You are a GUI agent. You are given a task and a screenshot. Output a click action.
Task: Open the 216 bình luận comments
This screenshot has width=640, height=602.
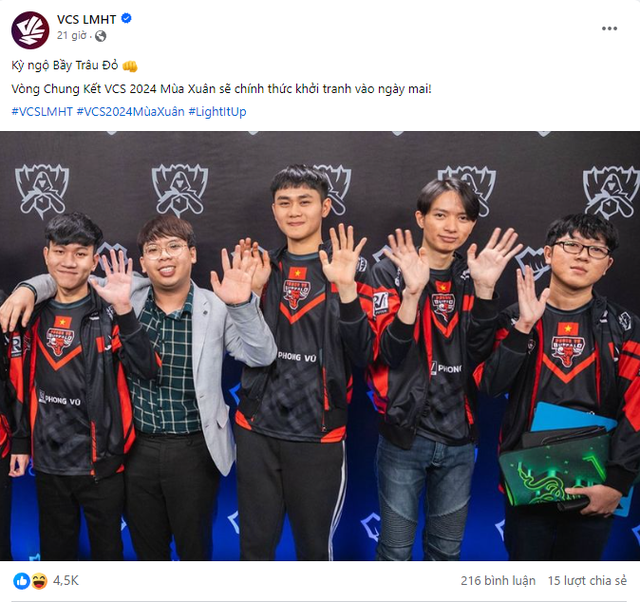[x=498, y=580]
